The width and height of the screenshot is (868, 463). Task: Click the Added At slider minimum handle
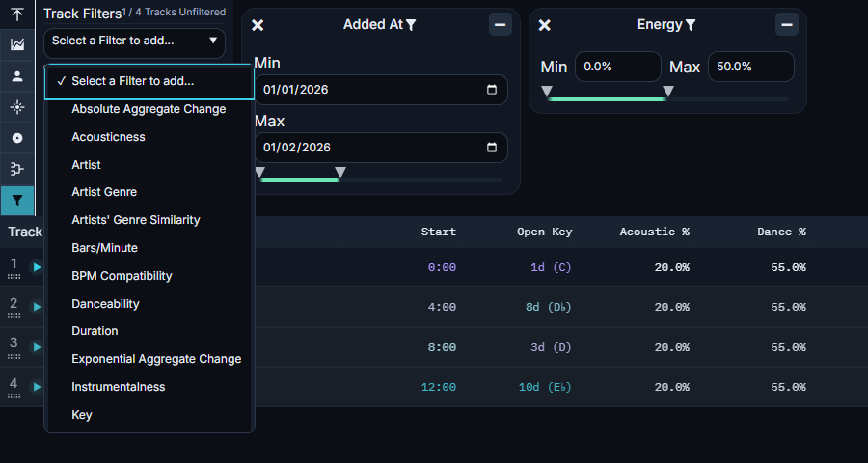260,173
